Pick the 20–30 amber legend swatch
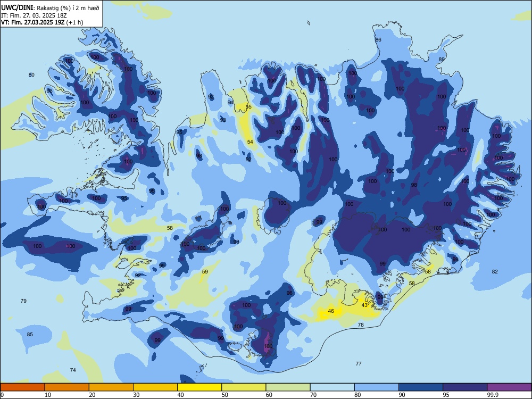The width and height of the screenshot is (532, 399). tap(111, 387)
